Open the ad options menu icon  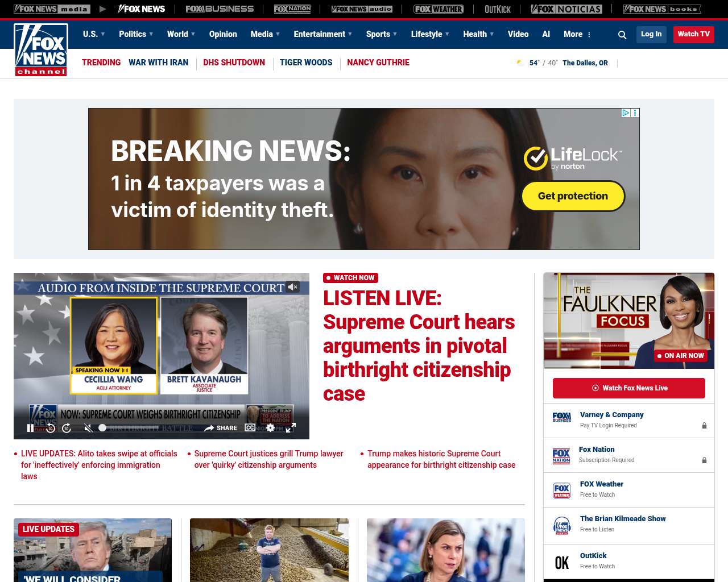coord(635,113)
